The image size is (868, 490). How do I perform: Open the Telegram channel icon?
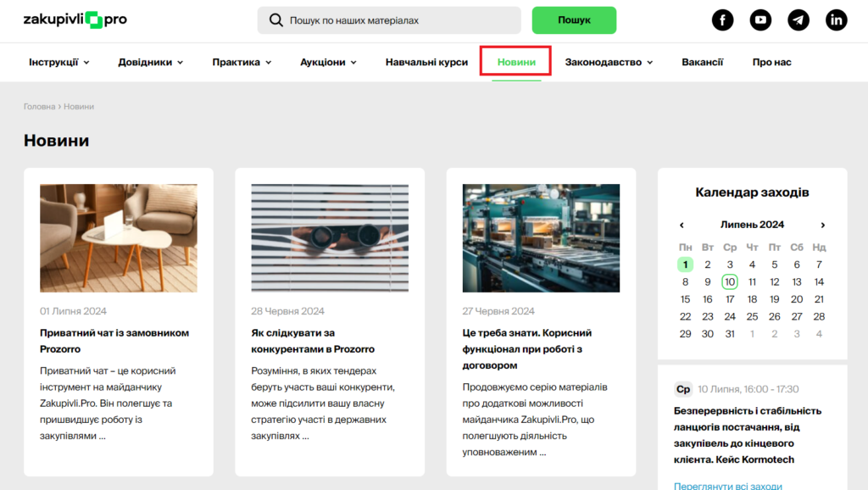(x=798, y=20)
